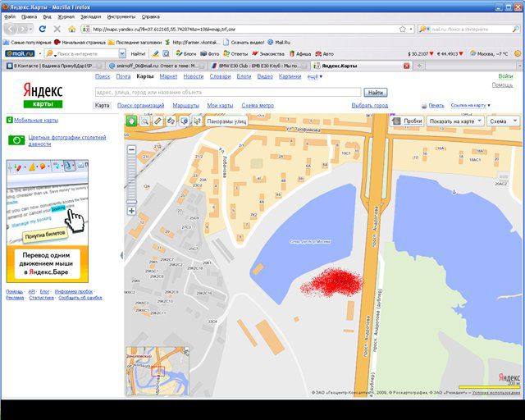
Task: Click the stop loading X icon
Action: click(57, 30)
